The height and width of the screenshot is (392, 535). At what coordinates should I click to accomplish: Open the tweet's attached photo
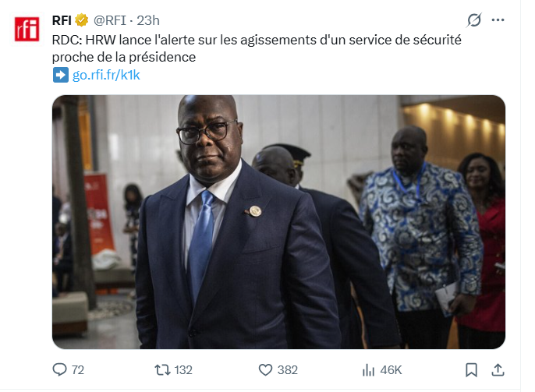(278, 222)
